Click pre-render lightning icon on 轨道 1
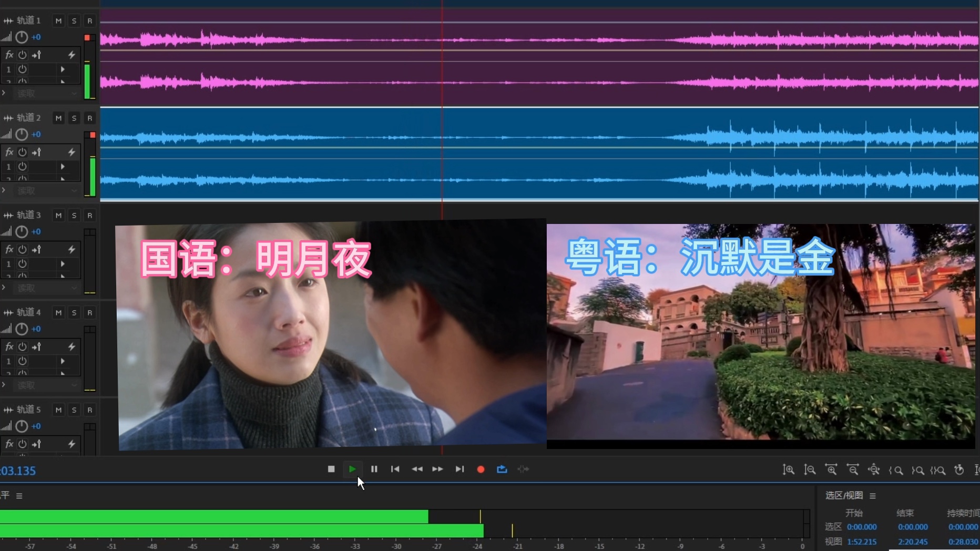The height and width of the screenshot is (551, 980). coord(72,55)
